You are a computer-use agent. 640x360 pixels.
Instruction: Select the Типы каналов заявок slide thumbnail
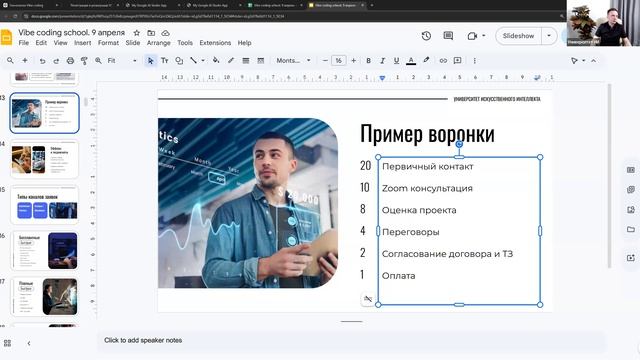click(x=44, y=205)
